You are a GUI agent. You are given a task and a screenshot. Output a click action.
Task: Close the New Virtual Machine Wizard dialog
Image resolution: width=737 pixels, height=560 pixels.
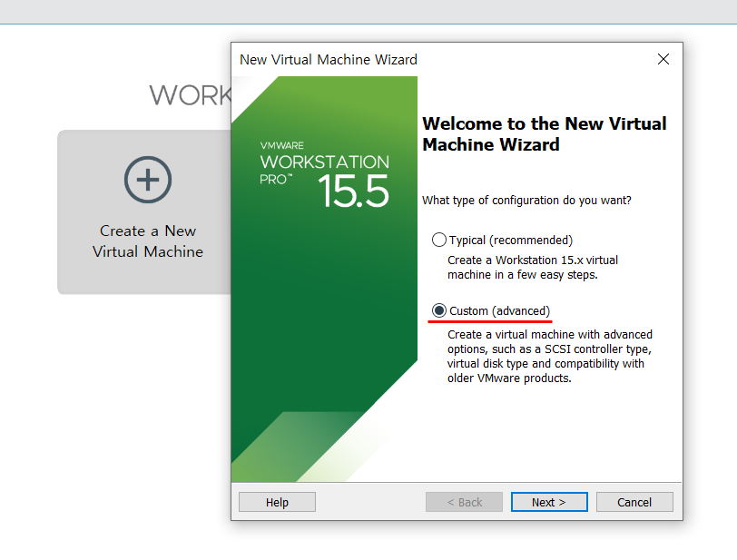tap(663, 59)
